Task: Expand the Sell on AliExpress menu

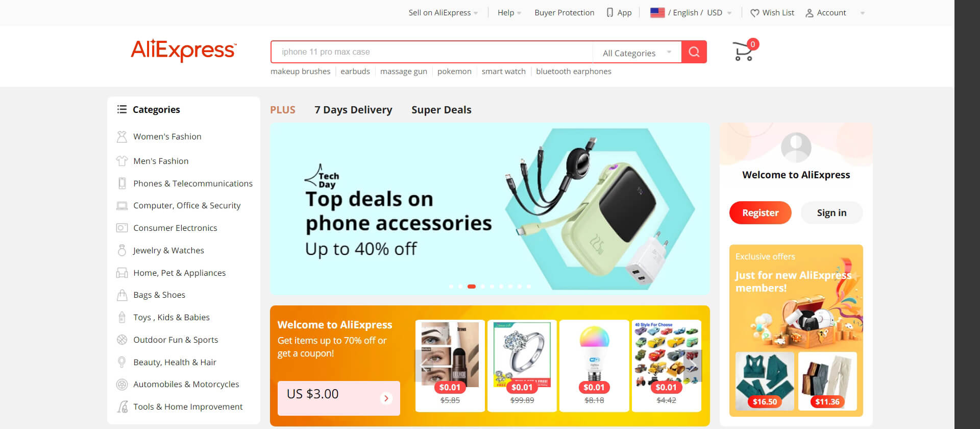Action: (443, 13)
